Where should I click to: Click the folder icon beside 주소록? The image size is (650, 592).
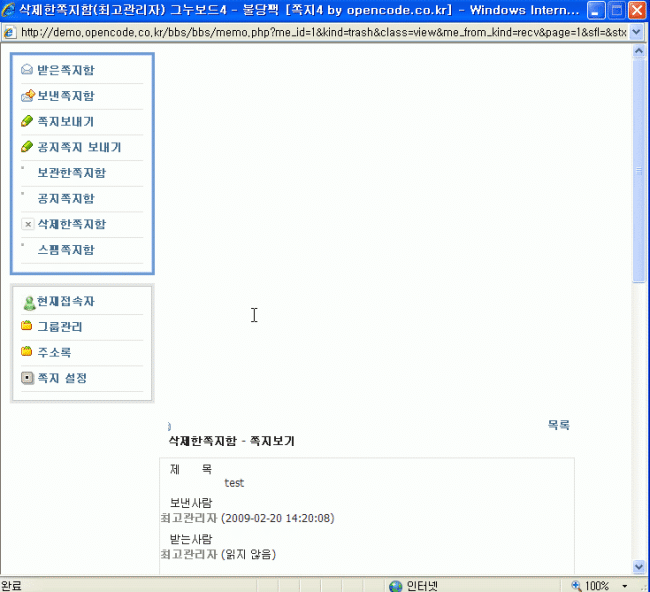pos(27,352)
